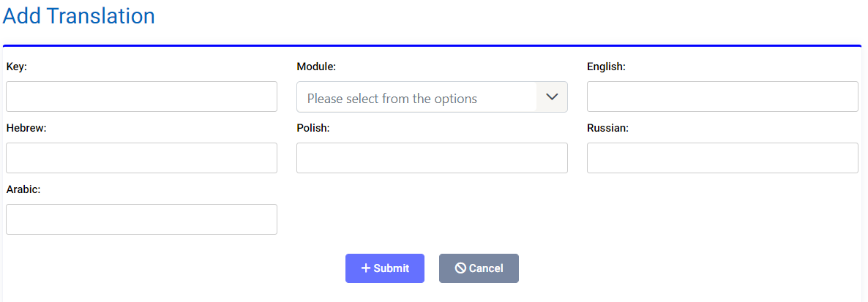This screenshot has height=302, width=868.
Task: Click the plus icon on Submit
Action: click(366, 268)
